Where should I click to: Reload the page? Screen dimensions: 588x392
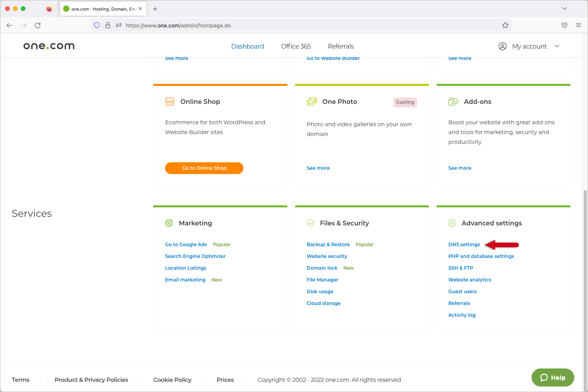pos(38,25)
